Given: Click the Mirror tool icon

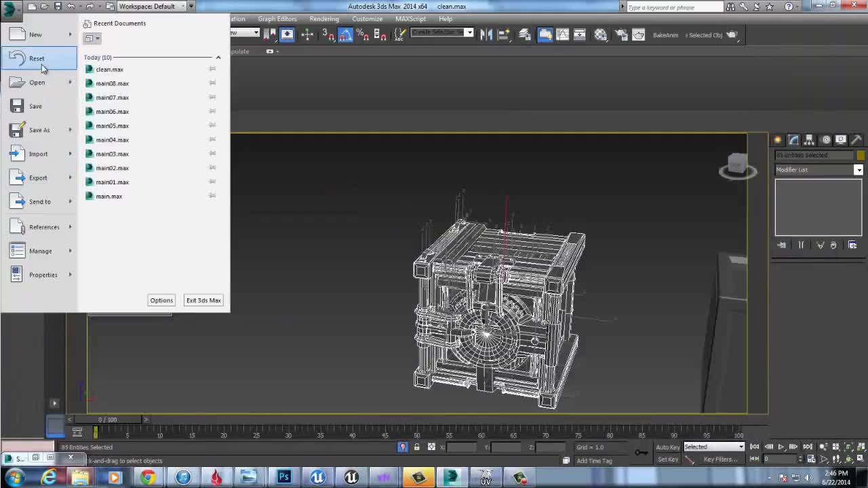Looking at the screenshot, I should click(x=486, y=35).
